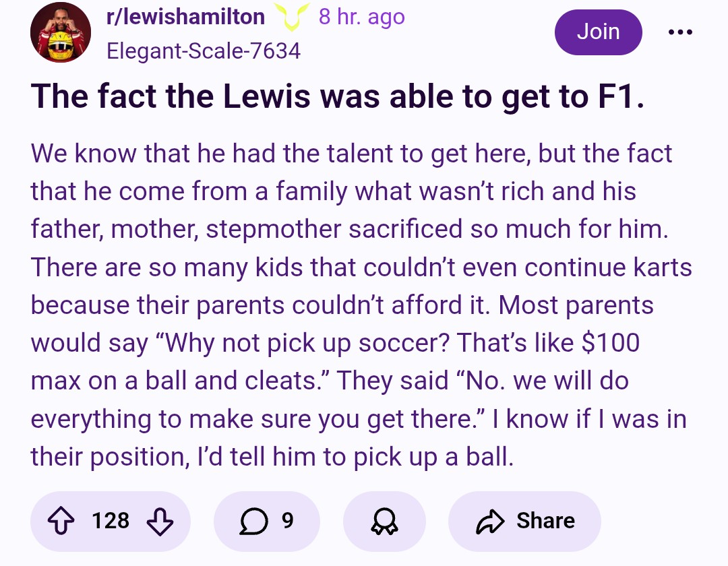Open comments via the speech bubble icon

[253, 521]
